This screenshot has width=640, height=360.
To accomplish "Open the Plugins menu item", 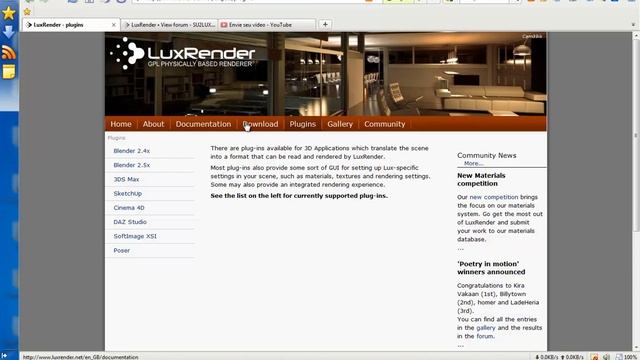I will coord(302,124).
